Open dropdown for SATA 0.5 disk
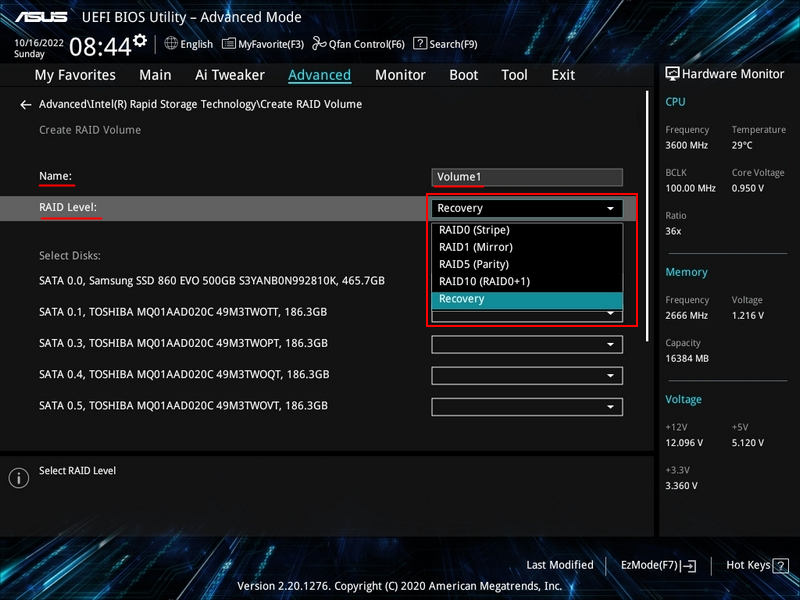This screenshot has width=800, height=600. 527,407
